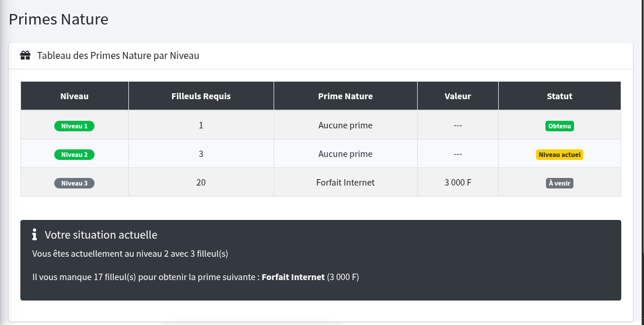This screenshot has width=644, height=325.
Task: Click the Primes Nature page title
Action: pos(59,19)
